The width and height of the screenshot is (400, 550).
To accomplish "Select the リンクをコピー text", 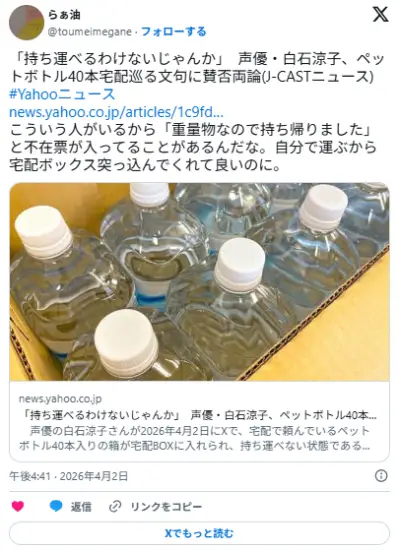I will pos(166,507).
